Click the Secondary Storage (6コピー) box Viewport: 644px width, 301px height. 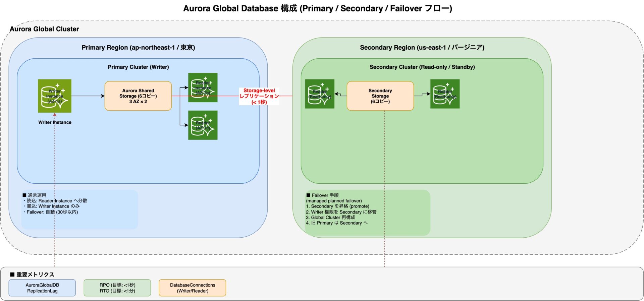coord(380,96)
